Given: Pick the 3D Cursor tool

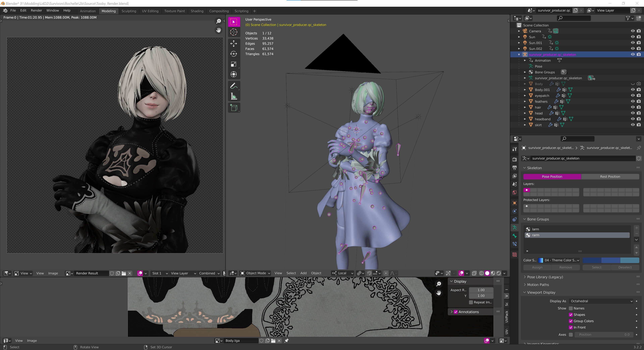Looking at the screenshot, I should (x=234, y=32).
